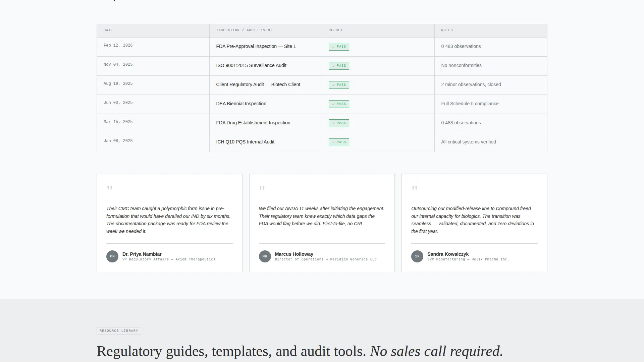Click the Sandra Kowalczyk name
Viewport: 644px width, 362px height.
(448, 254)
